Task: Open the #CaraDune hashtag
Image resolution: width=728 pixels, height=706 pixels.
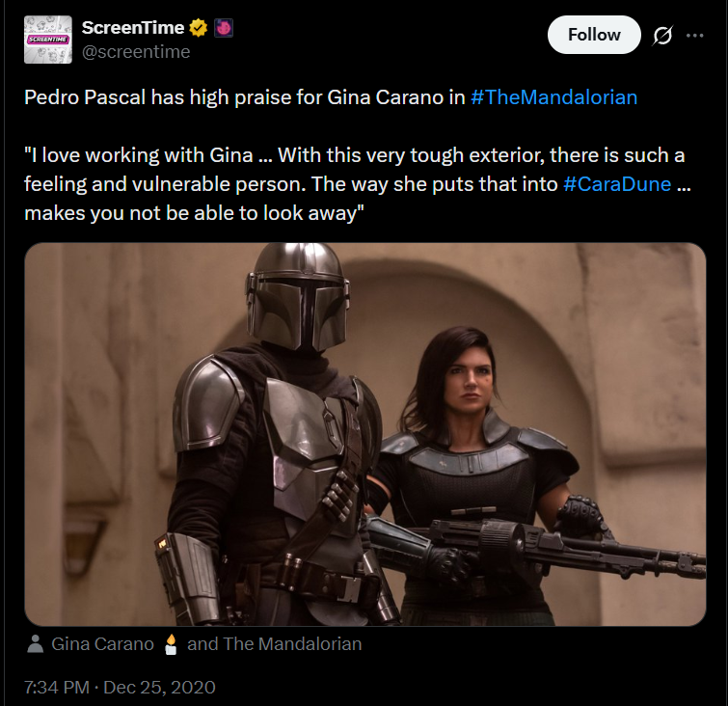Action: tap(617, 184)
